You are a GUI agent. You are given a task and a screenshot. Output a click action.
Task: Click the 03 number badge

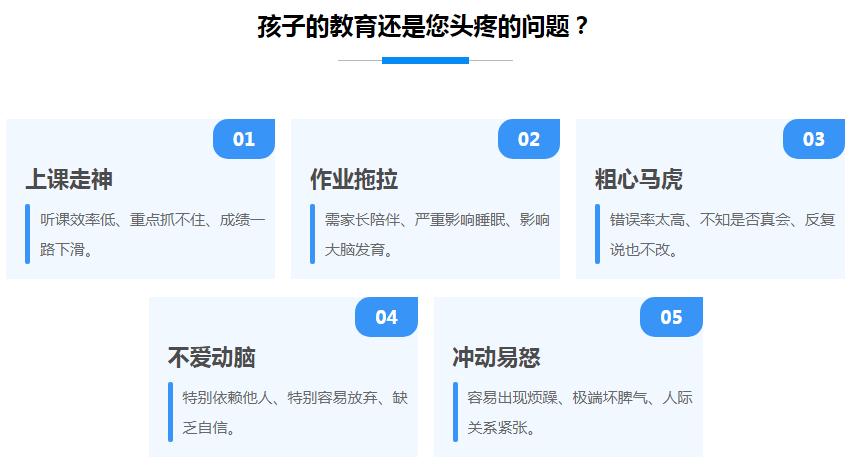click(x=814, y=139)
